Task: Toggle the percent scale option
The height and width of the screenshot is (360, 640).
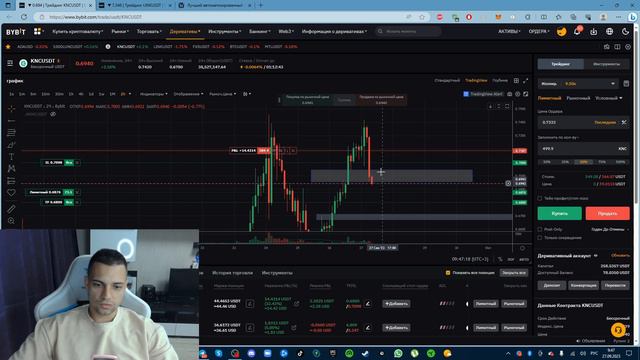Action: coord(500,259)
